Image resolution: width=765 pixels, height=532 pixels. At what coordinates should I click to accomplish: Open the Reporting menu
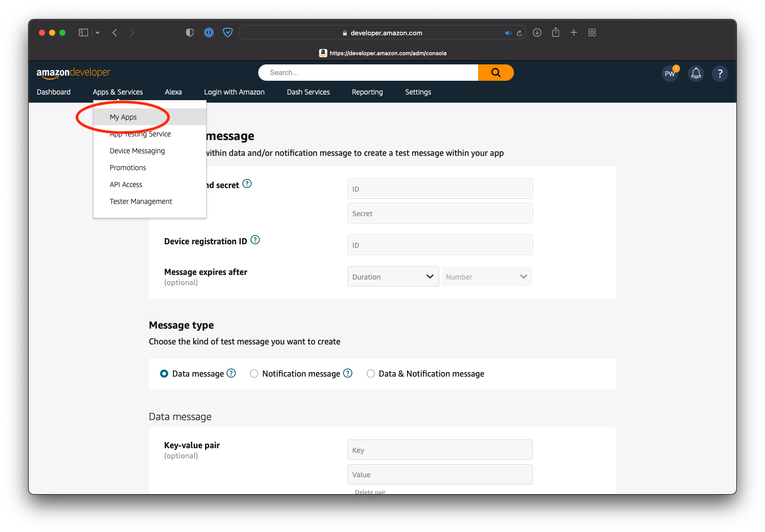click(367, 92)
